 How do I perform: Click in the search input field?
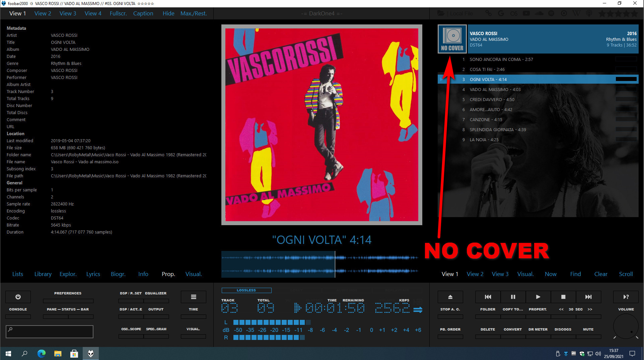coord(50,332)
